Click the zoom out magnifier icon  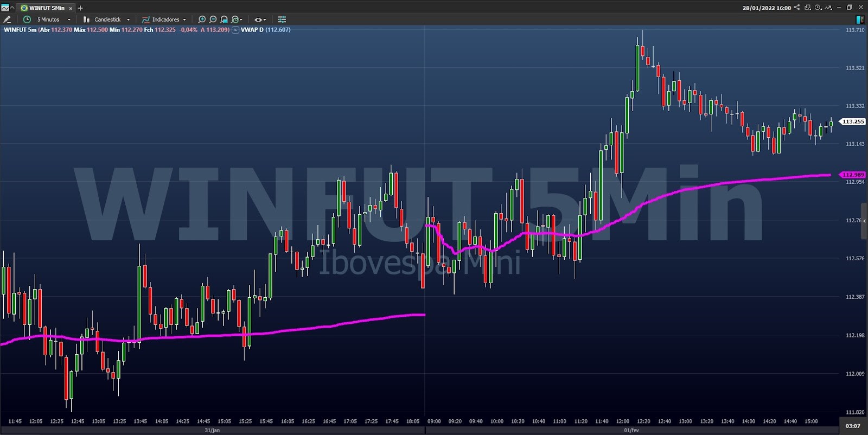[213, 20]
